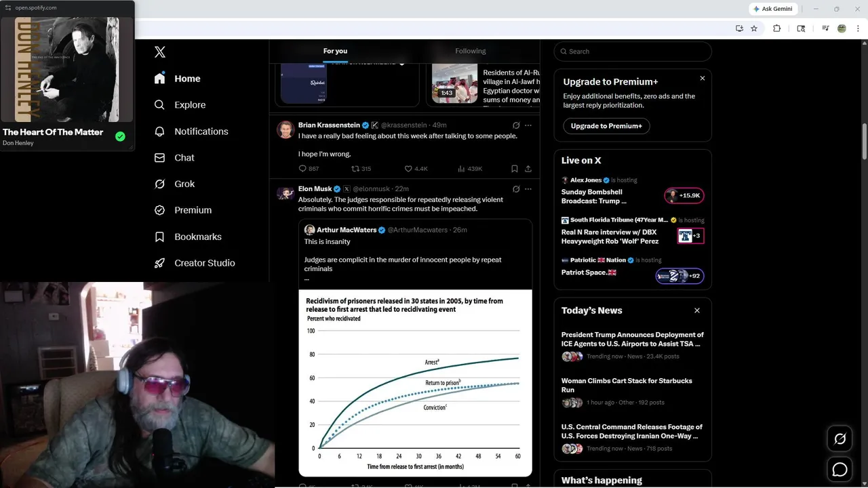
Task: Open the Grok floating button
Action: (840, 439)
